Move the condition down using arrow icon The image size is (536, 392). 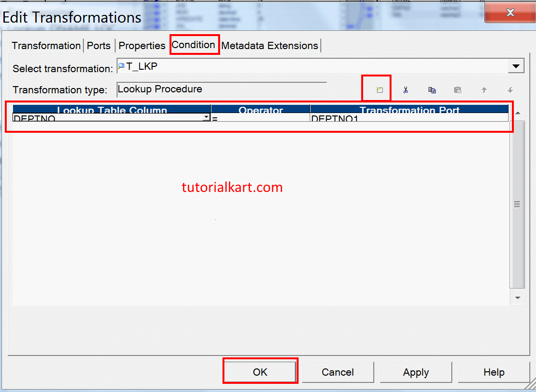[x=510, y=90]
